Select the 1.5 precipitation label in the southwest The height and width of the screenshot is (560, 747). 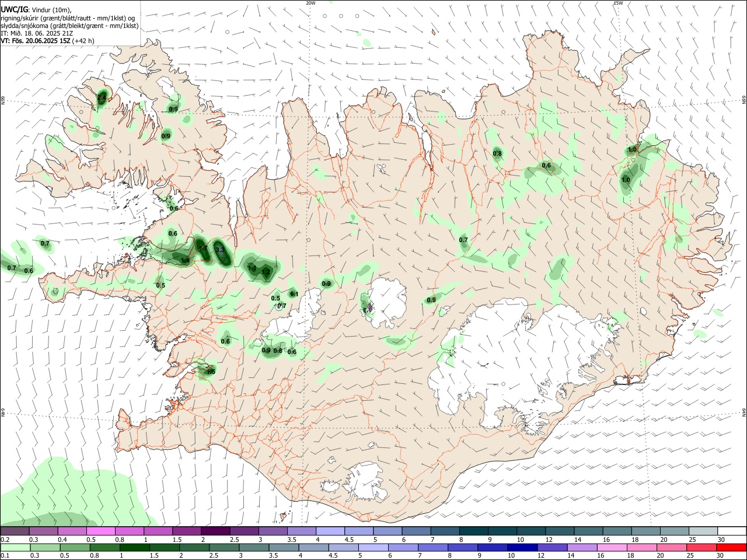coord(211,372)
